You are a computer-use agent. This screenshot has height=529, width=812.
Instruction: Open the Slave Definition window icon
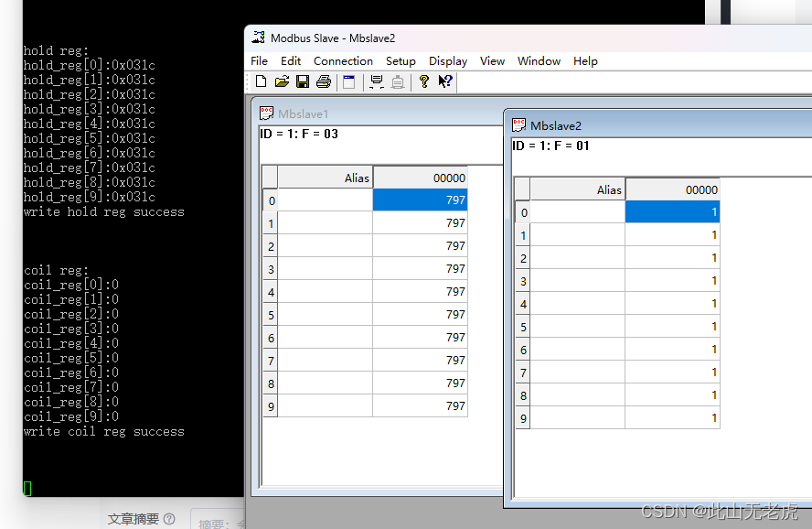point(348,81)
